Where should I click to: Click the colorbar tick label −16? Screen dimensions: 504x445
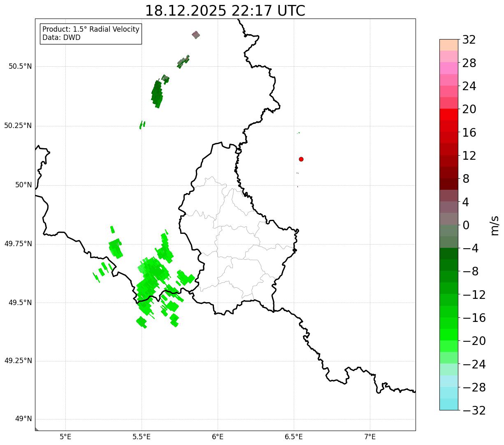[x=474, y=318]
